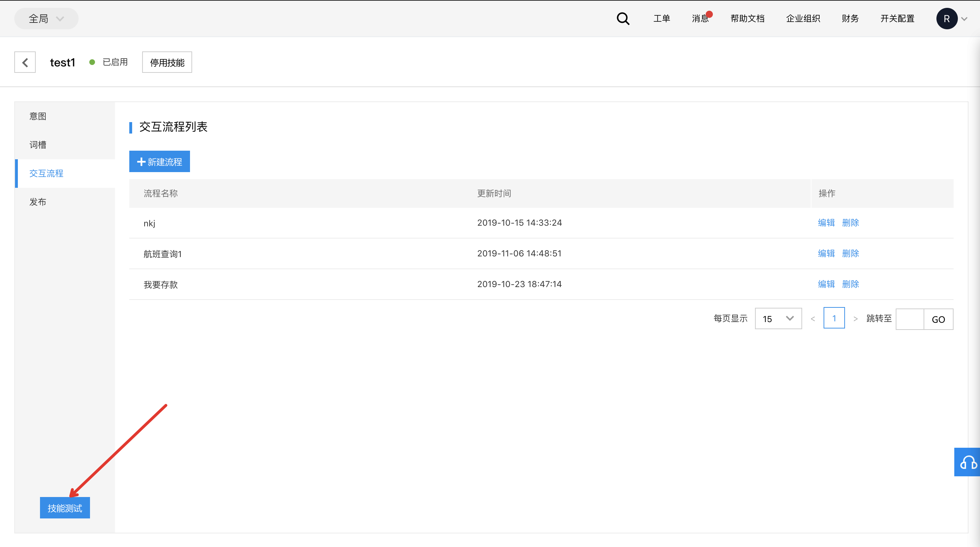Click the R user avatar
The width and height of the screenshot is (980, 547).
[x=946, y=19]
